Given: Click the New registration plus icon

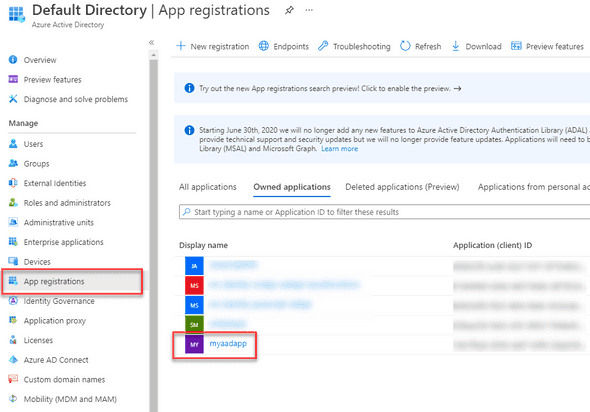Looking at the screenshot, I should tap(181, 46).
